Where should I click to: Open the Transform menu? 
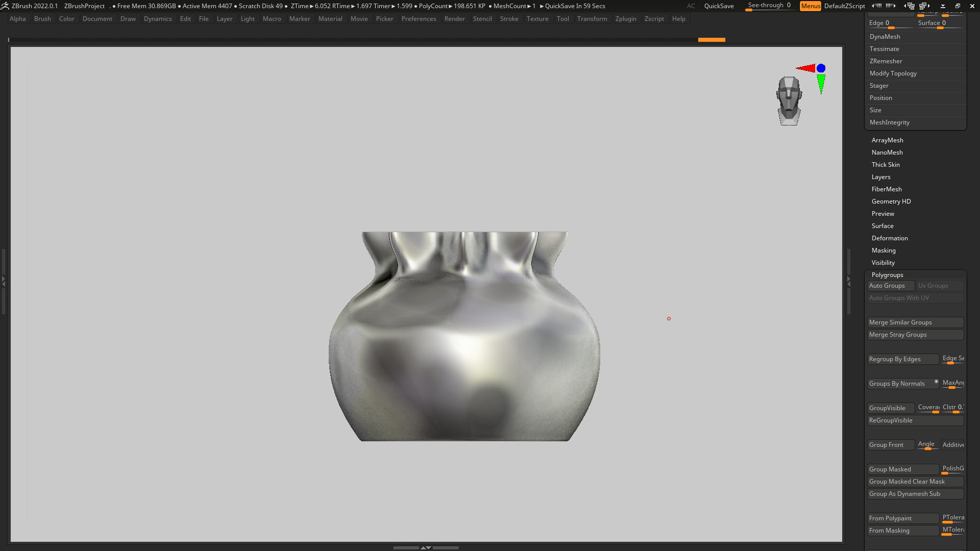tap(592, 19)
